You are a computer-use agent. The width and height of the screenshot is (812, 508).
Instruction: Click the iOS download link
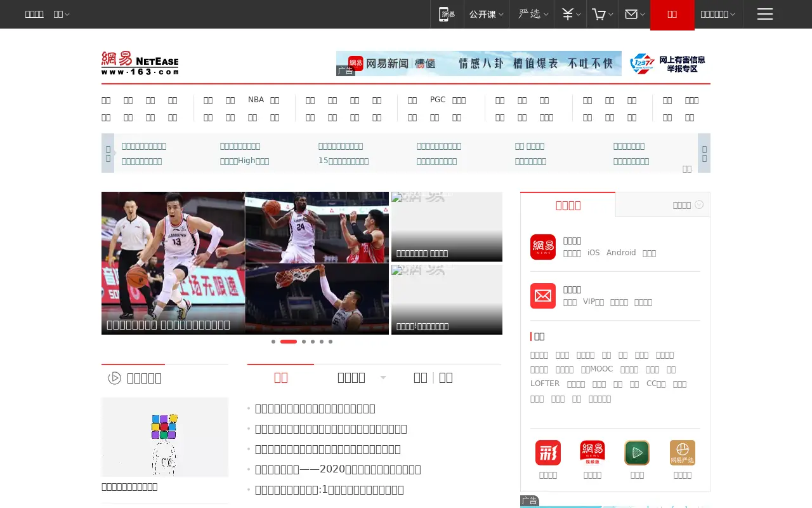pyautogui.click(x=593, y=253)
